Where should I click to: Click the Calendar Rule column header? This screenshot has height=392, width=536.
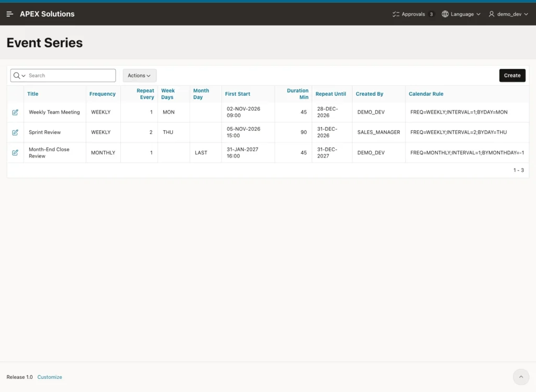tap(426, 94)
